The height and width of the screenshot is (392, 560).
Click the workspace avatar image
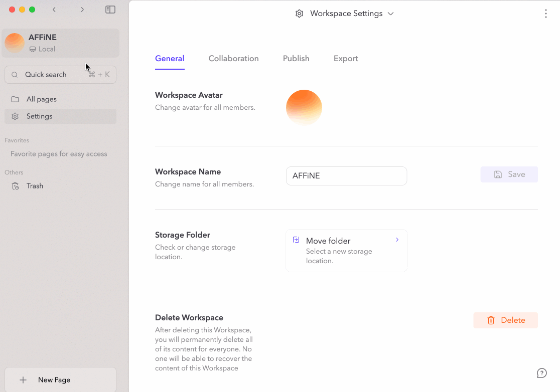click(x=304, y=108)
